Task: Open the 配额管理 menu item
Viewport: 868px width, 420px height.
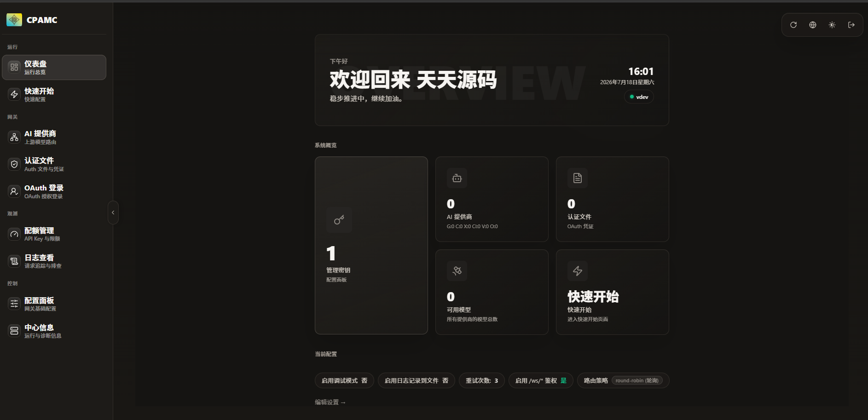Action: click(54, 234)
